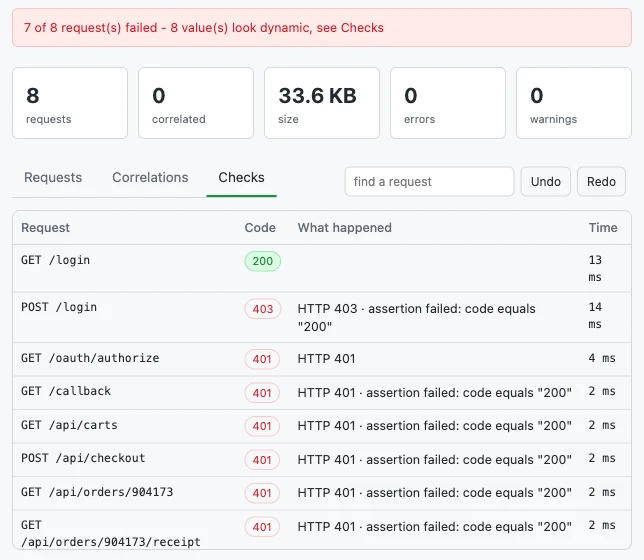This screenshot has width=644, height=560.
Task: Click the Redo button
Action: (601, 182)
